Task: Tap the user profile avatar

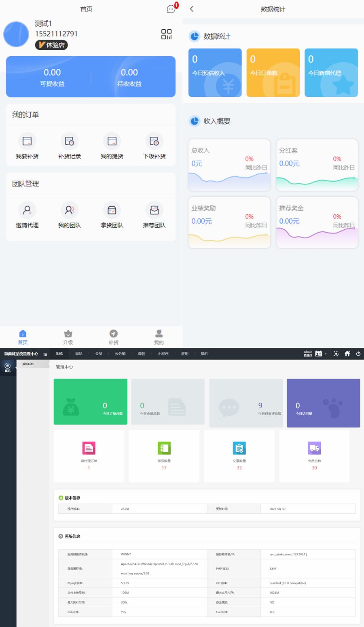Action: click(16, 34)
